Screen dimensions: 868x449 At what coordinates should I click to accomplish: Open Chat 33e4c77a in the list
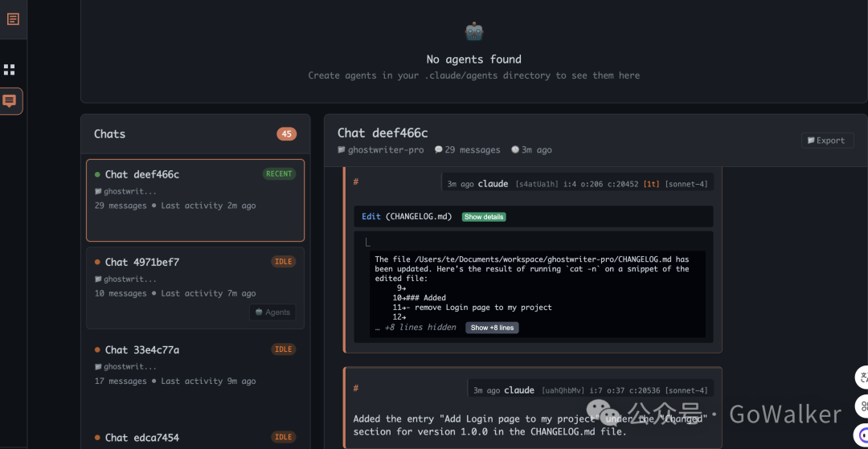[195, 376]
